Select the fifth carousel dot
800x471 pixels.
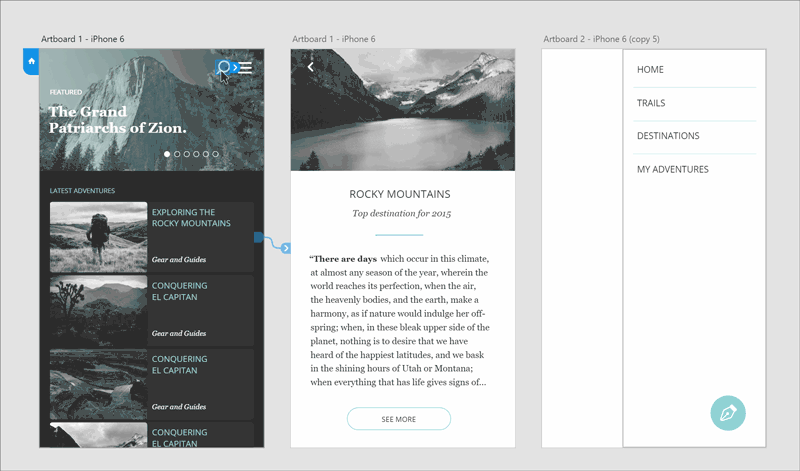(206, 154)
